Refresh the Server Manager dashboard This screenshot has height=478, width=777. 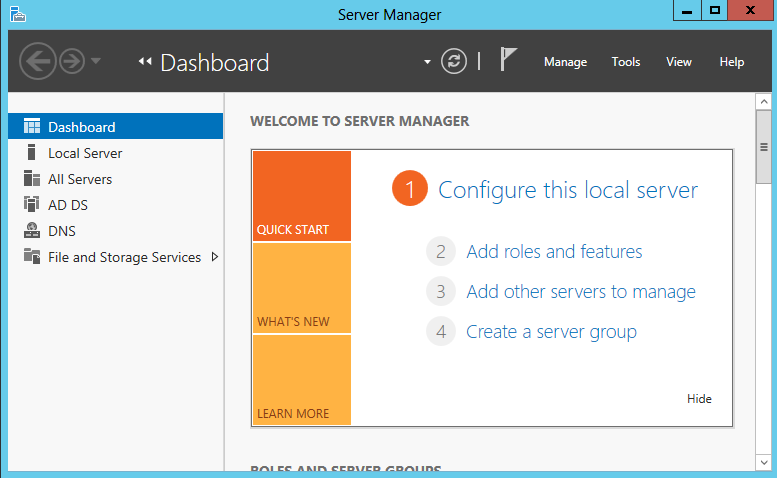(454, 61)
